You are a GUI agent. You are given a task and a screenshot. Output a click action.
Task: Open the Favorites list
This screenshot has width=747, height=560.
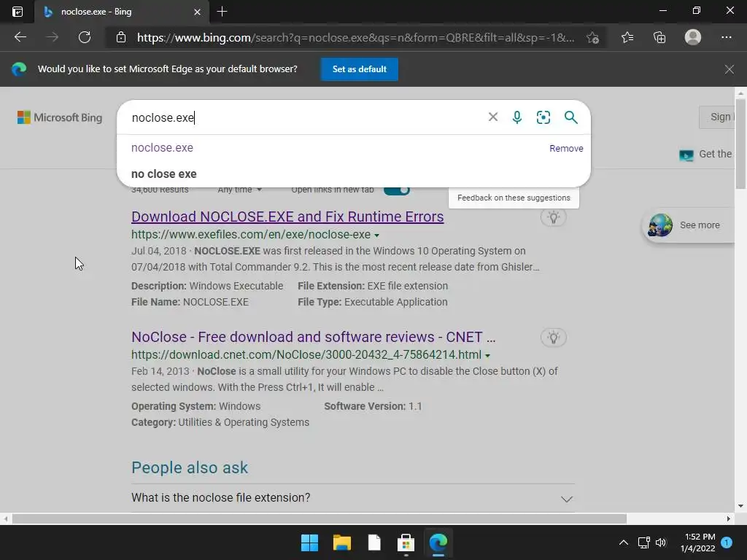(627, 37)
